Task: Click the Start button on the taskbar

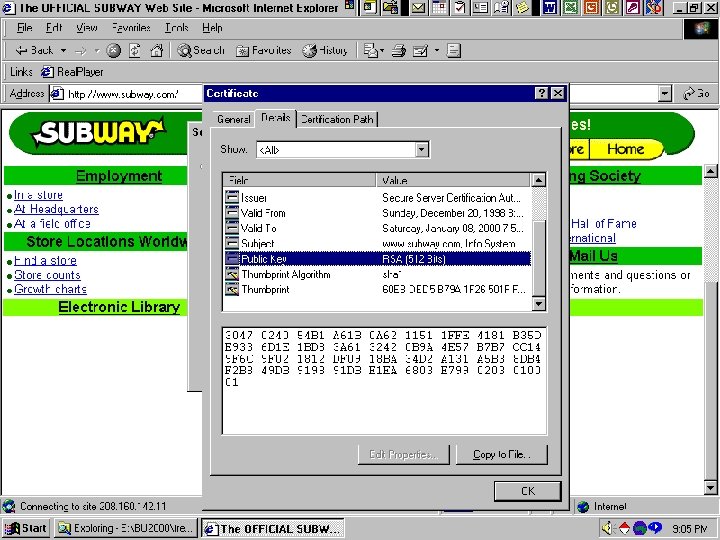Action: pyautogui.click(x=26, y=529)
